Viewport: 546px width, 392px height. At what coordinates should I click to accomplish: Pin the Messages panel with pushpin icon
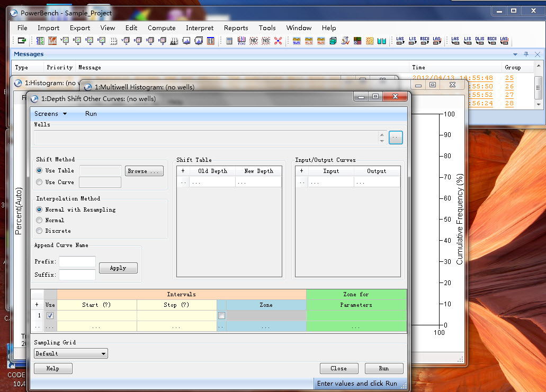526,54
